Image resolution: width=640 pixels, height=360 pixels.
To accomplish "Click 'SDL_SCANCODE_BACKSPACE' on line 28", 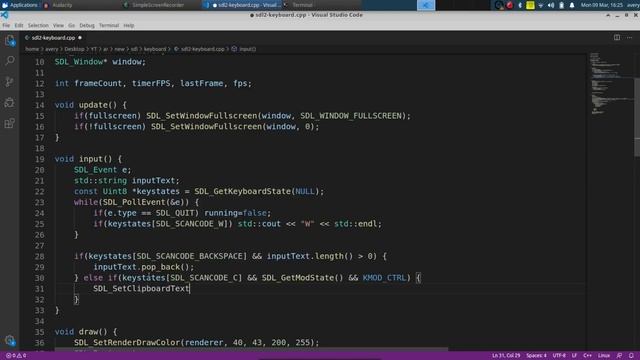I will (x=189, y=256).
